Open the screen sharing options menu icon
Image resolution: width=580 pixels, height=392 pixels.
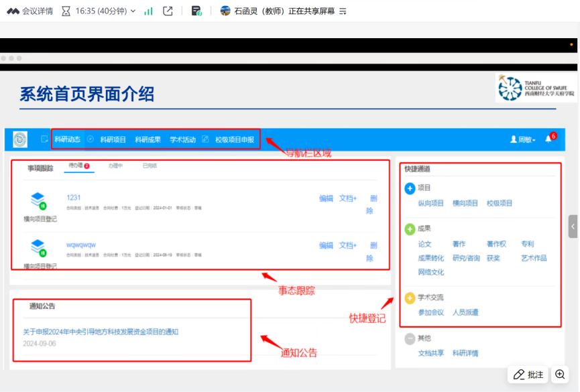click(343, 11)
